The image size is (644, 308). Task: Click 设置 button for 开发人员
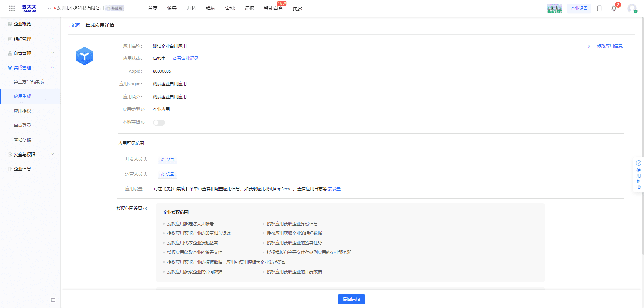167,159
